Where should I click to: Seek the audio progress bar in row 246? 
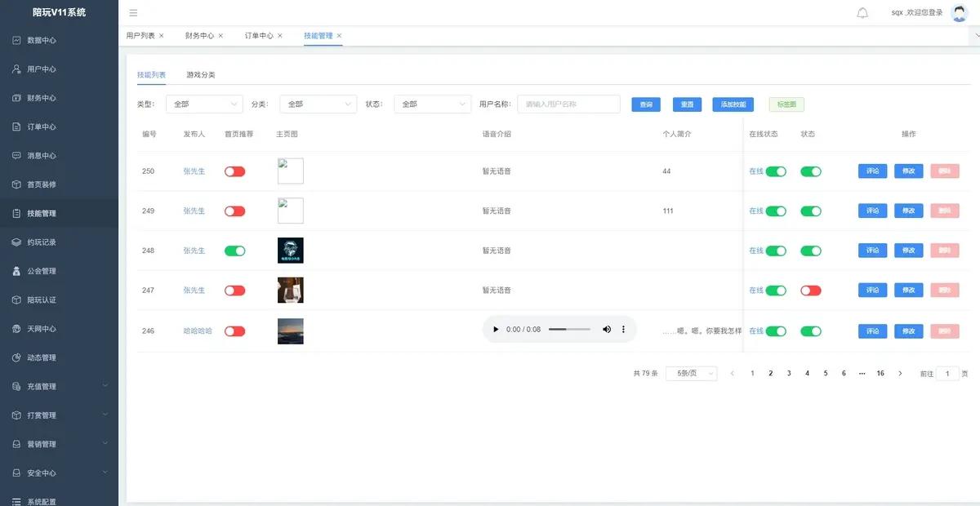569,330
